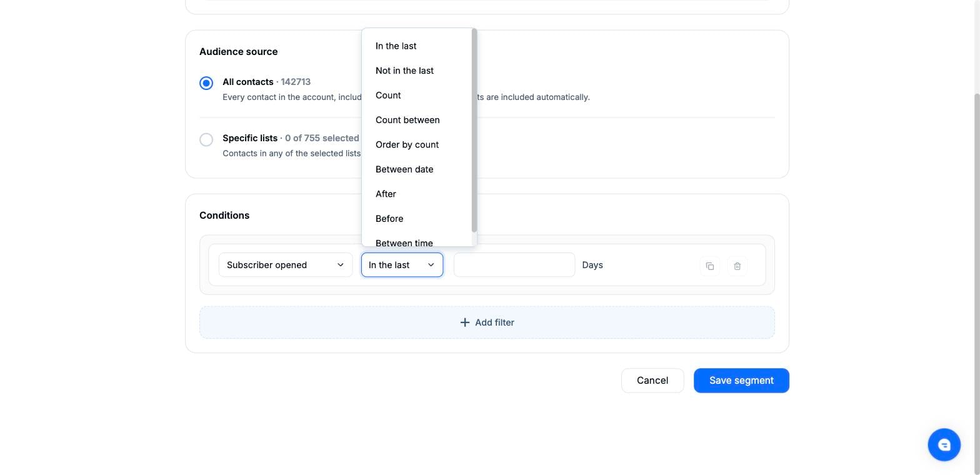
Task: Click the 142713 contact count
Action: pyautogui.click(x=296, y=82)
